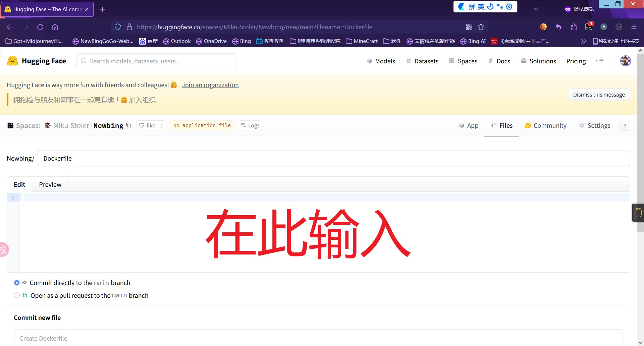Open the NewBingGoGo-Web bookmark
This screenshot has height=346, width=644.
pos(103,41)
